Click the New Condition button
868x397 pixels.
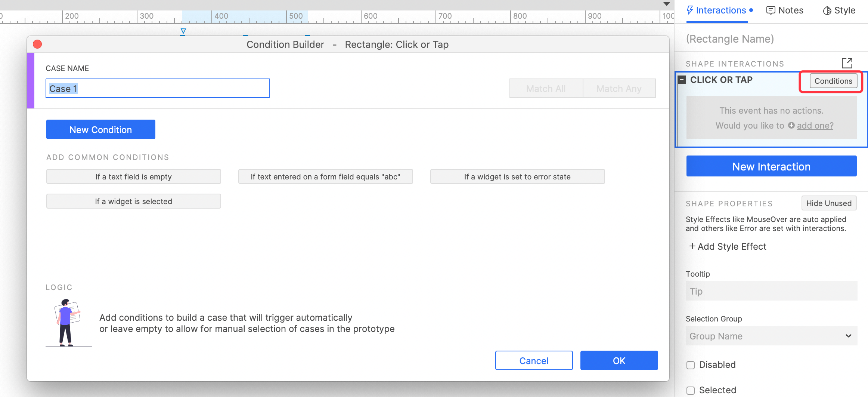coord(100,130)
